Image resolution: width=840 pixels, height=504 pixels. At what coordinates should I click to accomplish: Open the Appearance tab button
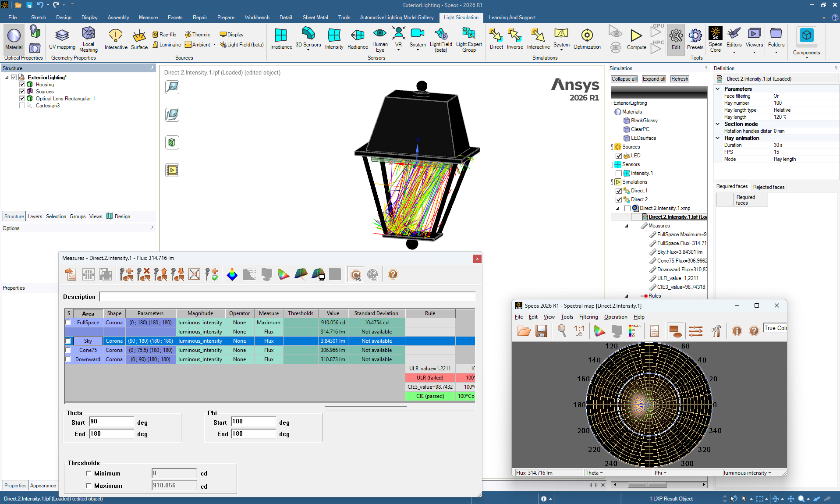pos(43,486)
